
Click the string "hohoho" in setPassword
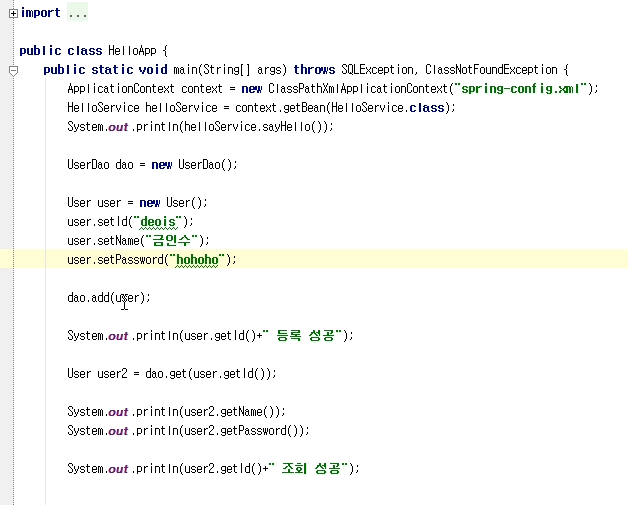pyautogui.click(x=197, y=260)
